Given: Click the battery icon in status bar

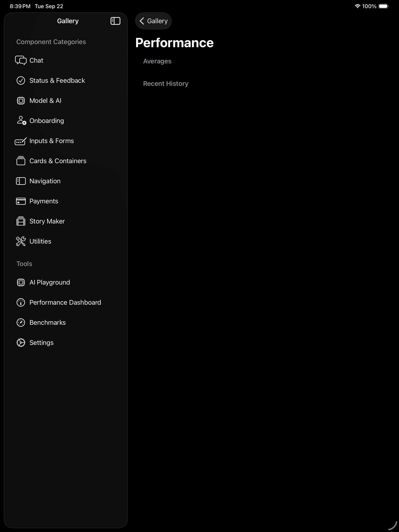Looking at the screenshot, I should (x=384, y=6).
